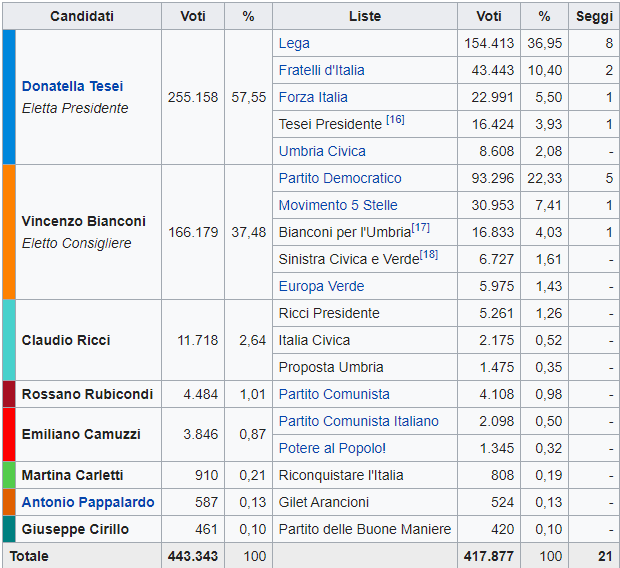The image size is (620, 568).
Task: Select the Eletta Presidente caption
Action: pyautogui.click(x=75, y=108)
